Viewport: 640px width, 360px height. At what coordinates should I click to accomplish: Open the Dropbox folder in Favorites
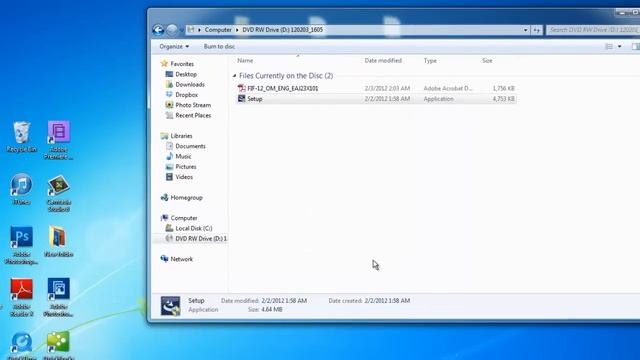tap(187, 95)
